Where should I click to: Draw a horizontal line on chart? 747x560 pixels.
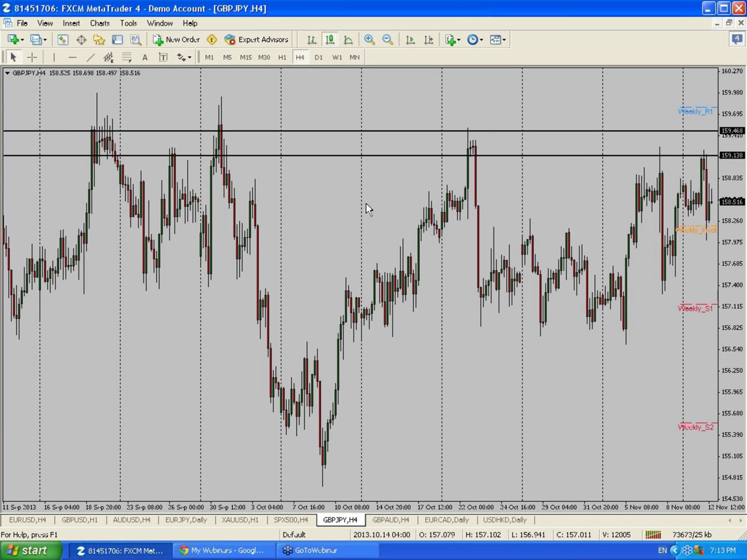click(72, 57)
